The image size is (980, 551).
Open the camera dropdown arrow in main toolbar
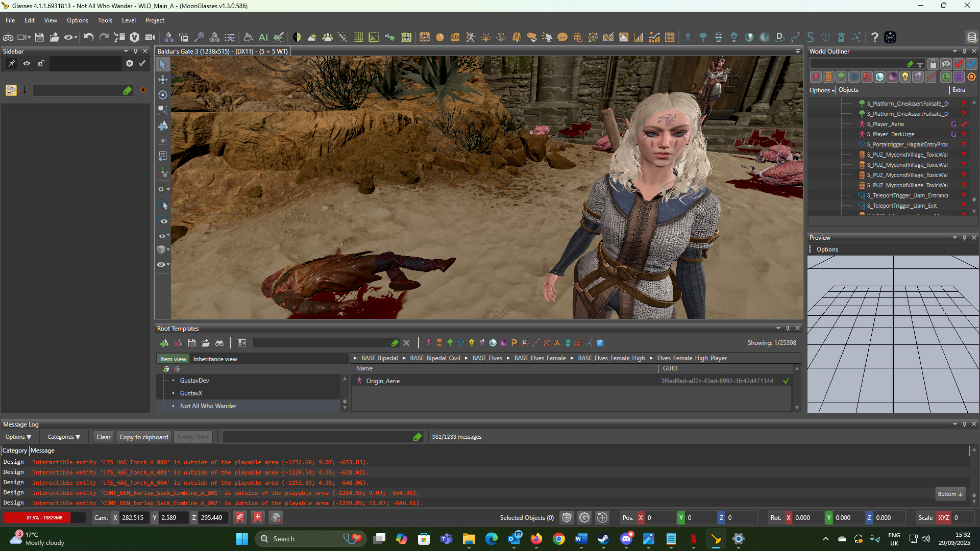coord(29,37)
